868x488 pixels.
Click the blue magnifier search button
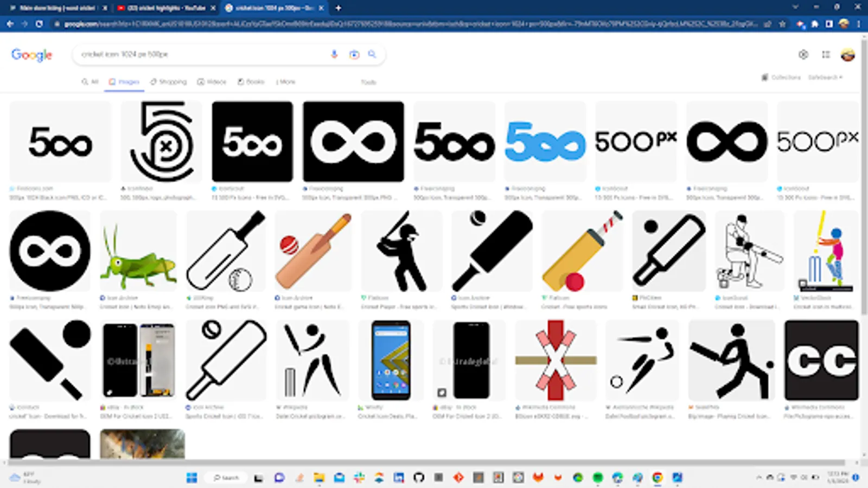[372, 54]
